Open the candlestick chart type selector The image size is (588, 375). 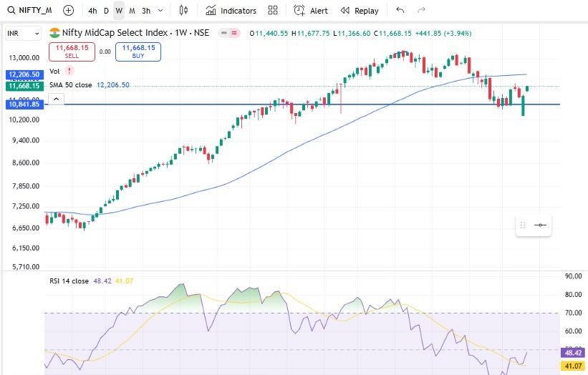click(x=183, y=11)
